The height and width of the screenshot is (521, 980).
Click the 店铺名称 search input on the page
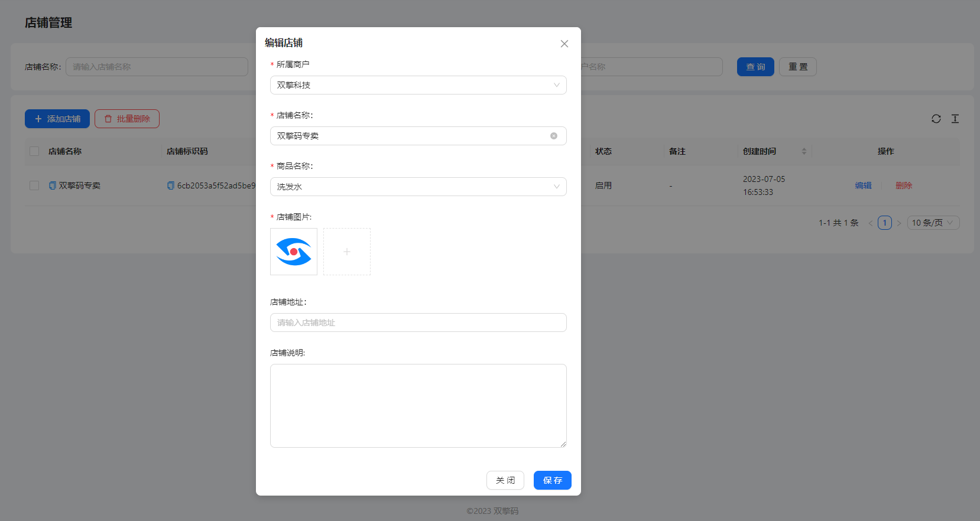[157, 67]
